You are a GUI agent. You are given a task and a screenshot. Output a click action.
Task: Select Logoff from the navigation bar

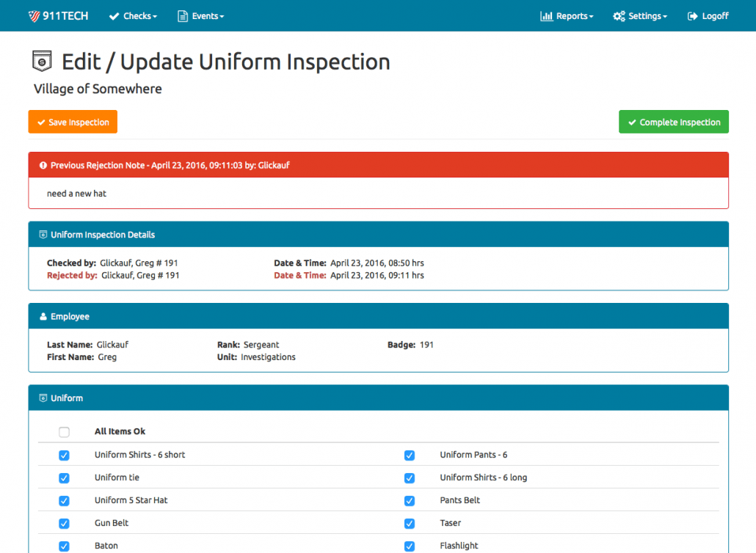pos(708,15)
